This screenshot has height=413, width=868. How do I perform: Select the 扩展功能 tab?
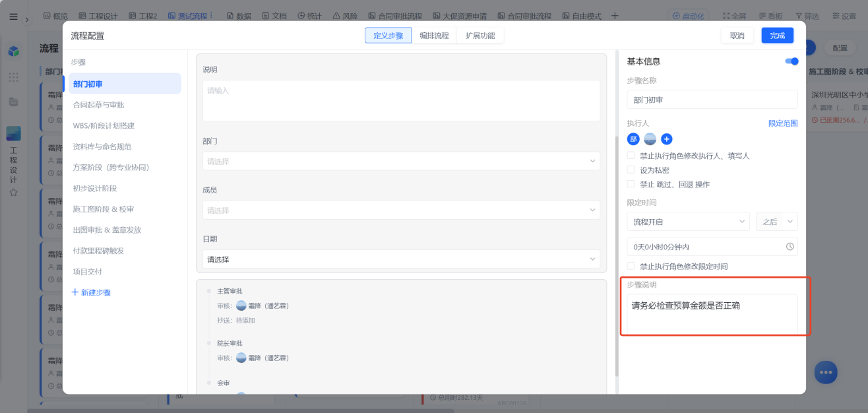click(x=480, y=36)
